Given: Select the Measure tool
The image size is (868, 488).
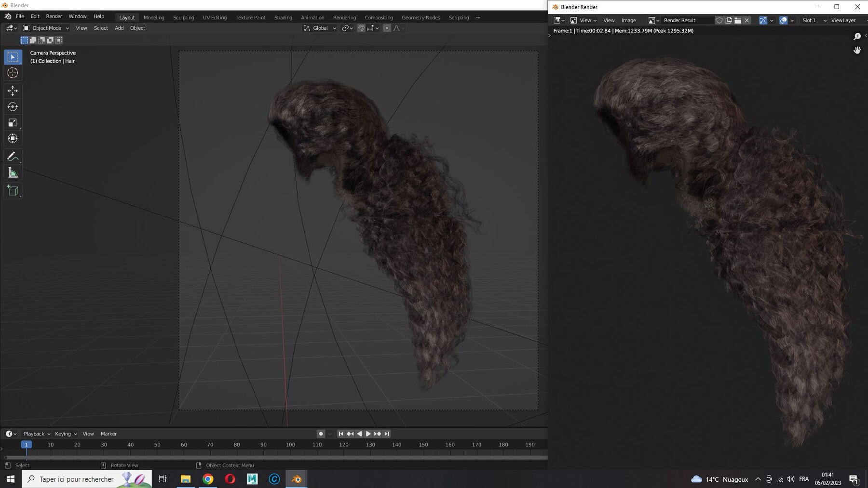Looking at the screenshot, I should [x=13, y=173].
